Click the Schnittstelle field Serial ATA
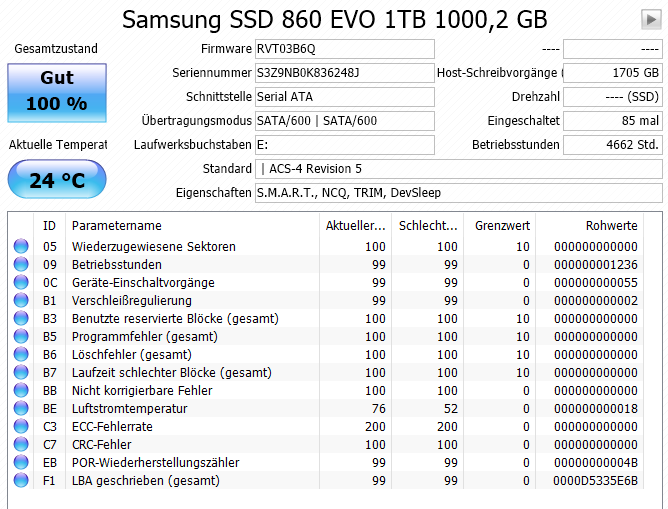Image resolution: width=668 pixels, height=509 pixels. coord(345,97)
